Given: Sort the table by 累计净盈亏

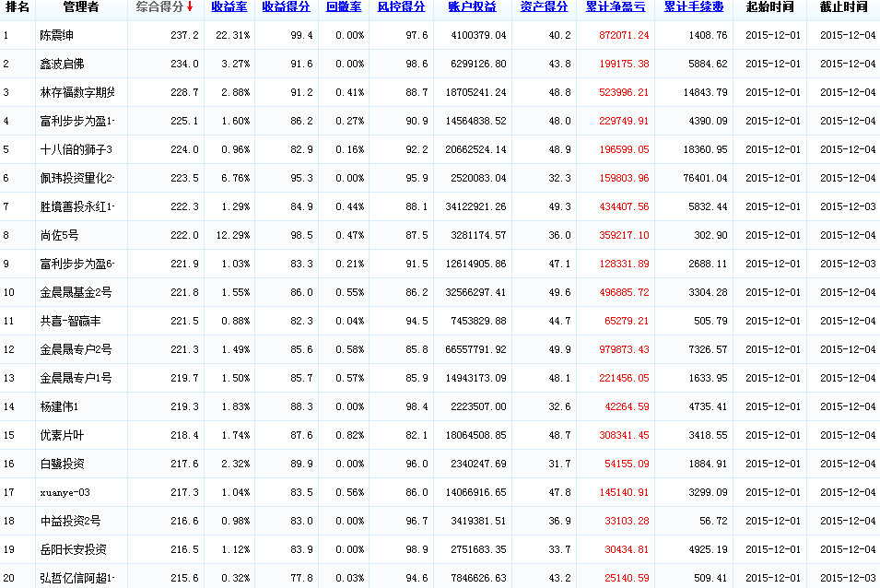Looking at the screenshot, I should point(616,6).
